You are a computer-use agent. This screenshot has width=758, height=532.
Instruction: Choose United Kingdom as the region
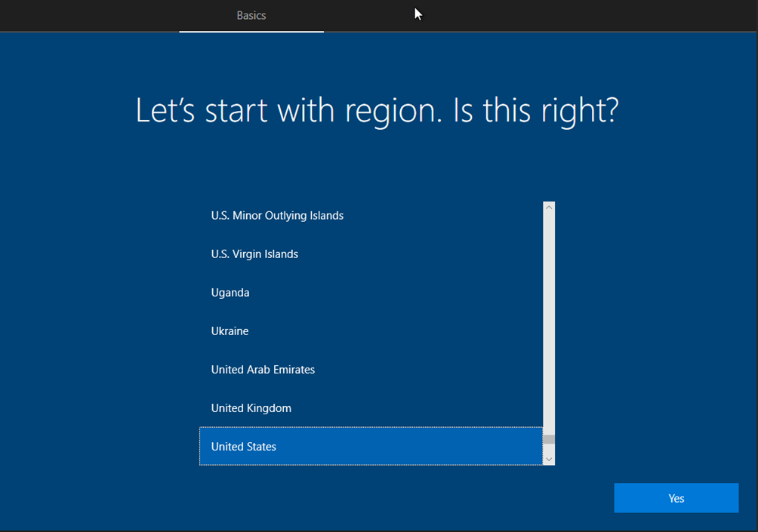[371, 408]
